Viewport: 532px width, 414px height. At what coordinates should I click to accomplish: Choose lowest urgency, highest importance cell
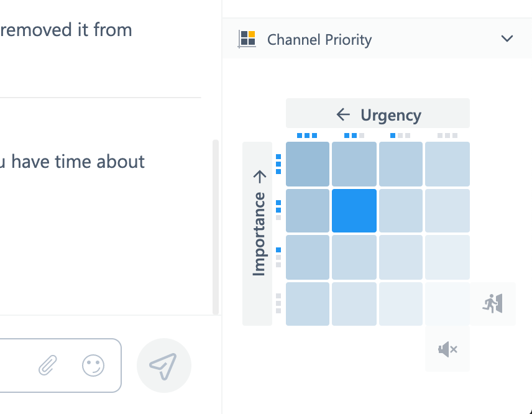[x=447, y=164]
